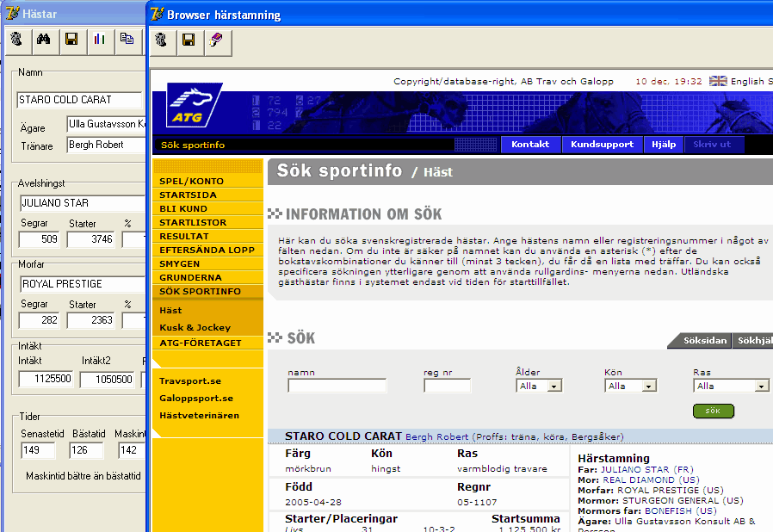773x532 pixels.
Task: Go to STARTSIDA in the yellow sidebar
Action: [188, 195]
